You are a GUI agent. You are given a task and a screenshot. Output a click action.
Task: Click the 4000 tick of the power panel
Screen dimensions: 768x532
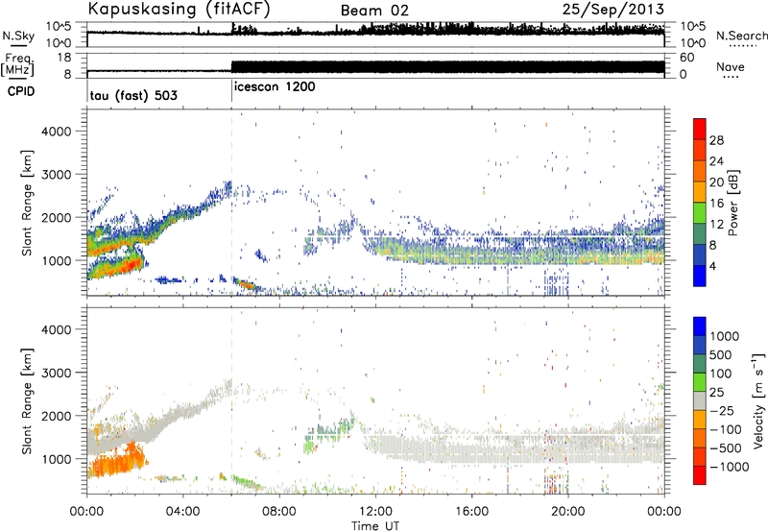56,132
